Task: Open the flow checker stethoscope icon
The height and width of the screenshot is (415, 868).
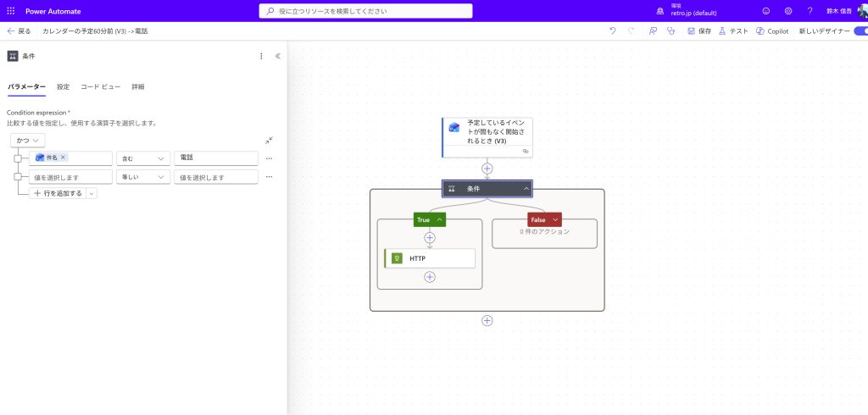Action: [x=670, y=31]
